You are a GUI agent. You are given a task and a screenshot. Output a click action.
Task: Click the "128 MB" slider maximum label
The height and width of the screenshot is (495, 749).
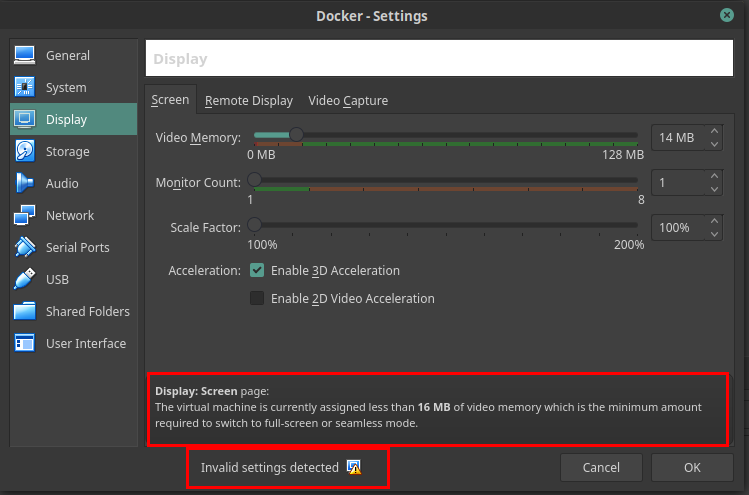click(623, 155)
